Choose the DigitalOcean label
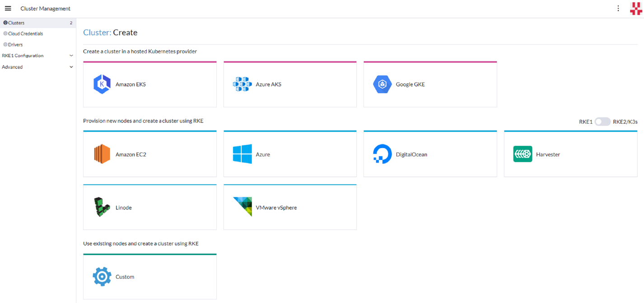This screenshot has height=303, width=644. tap(411, 154)
